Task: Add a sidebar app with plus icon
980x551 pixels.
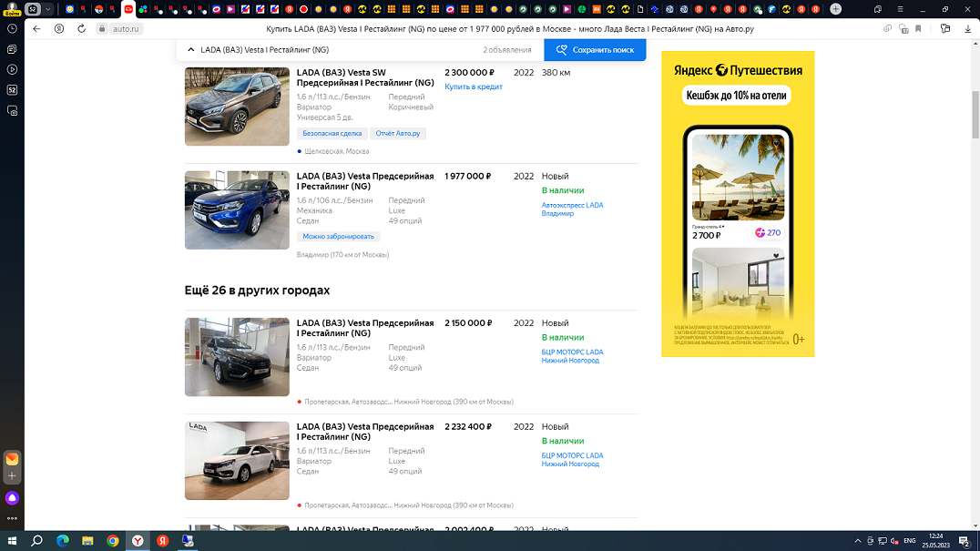Action: (12, 476)
